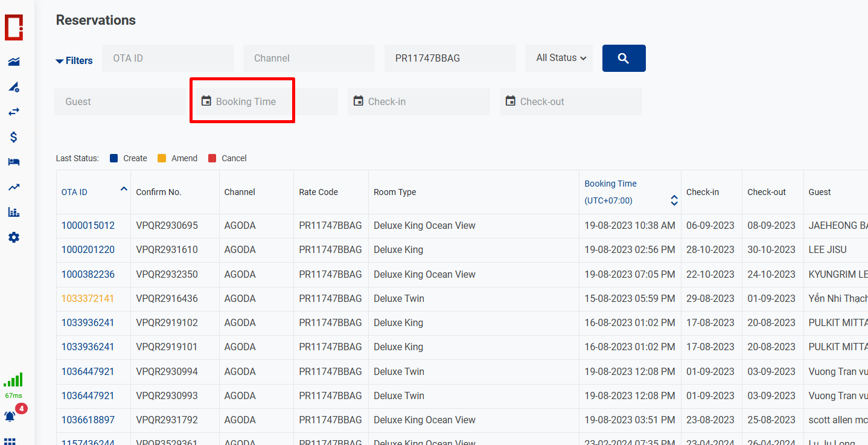Screen dimensions: 868x445
Task: Click the swap arrows sidebar icon
Action: (x=13, y=112)
